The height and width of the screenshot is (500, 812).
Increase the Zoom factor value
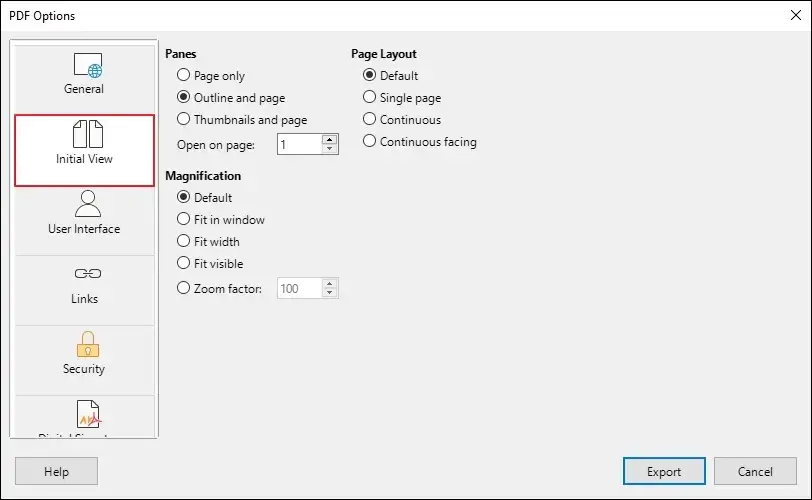(x=329, y=284)
